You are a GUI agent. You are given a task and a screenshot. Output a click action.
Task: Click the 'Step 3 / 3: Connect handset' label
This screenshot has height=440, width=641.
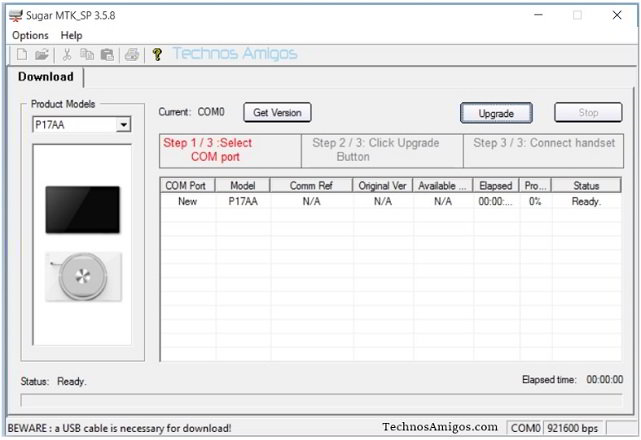(544, 143)
